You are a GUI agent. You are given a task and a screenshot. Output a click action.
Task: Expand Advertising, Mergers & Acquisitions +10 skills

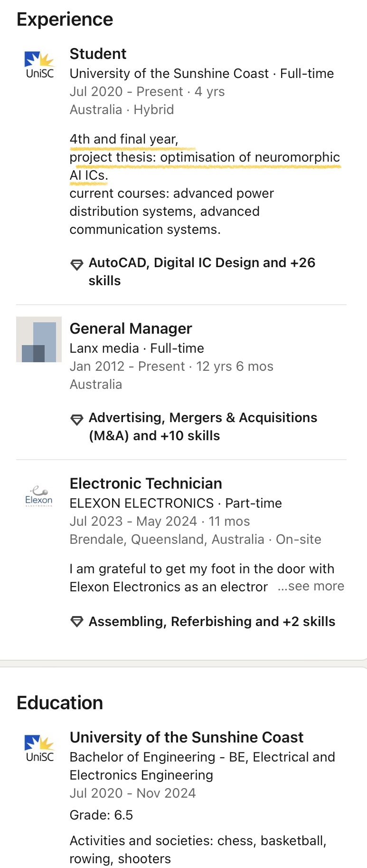coord(203,426)
